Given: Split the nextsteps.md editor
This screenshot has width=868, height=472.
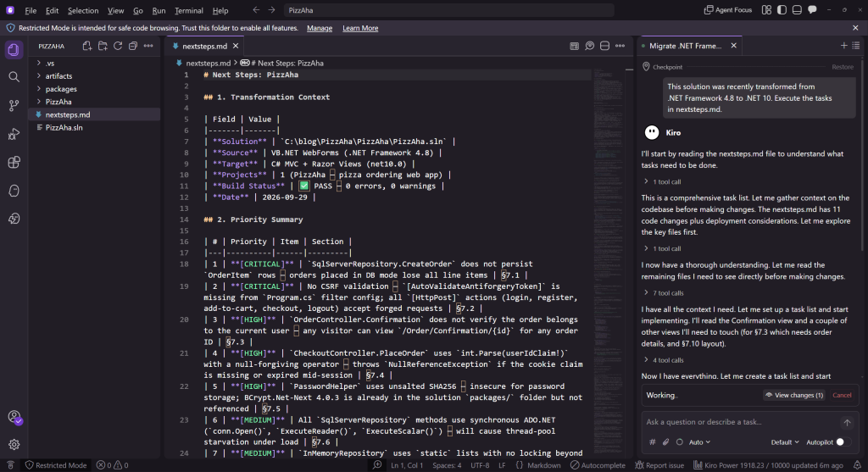Looking at the screenshot, I should 604,46.
